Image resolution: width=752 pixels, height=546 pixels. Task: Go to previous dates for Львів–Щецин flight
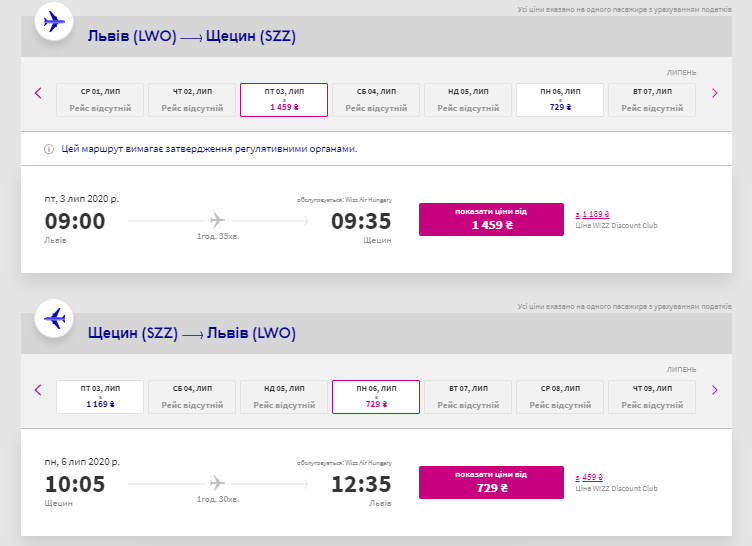38,94
